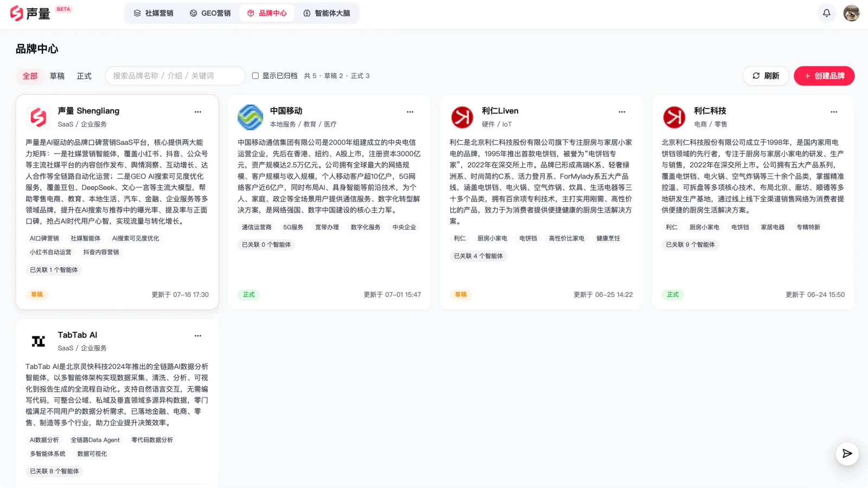Click the 已关联 0 个智能体 tag

point(266,245)
